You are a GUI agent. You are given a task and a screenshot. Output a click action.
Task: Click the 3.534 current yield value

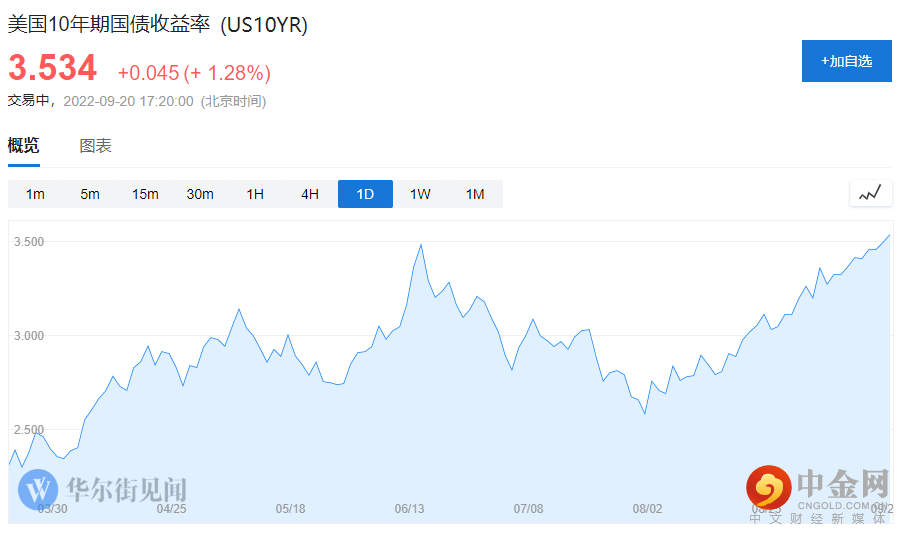pos(53,69)
